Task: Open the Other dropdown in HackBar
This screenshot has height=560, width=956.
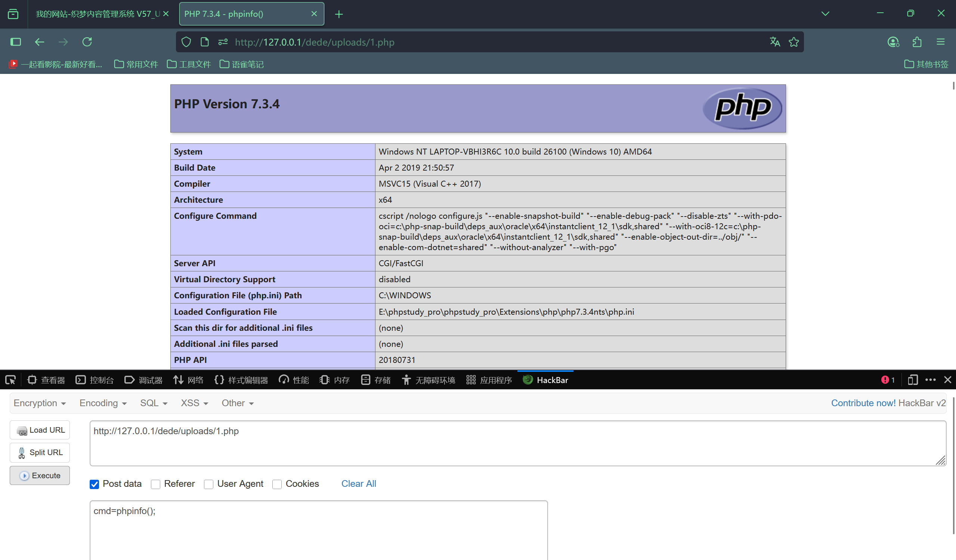Action: coord(238,403)
